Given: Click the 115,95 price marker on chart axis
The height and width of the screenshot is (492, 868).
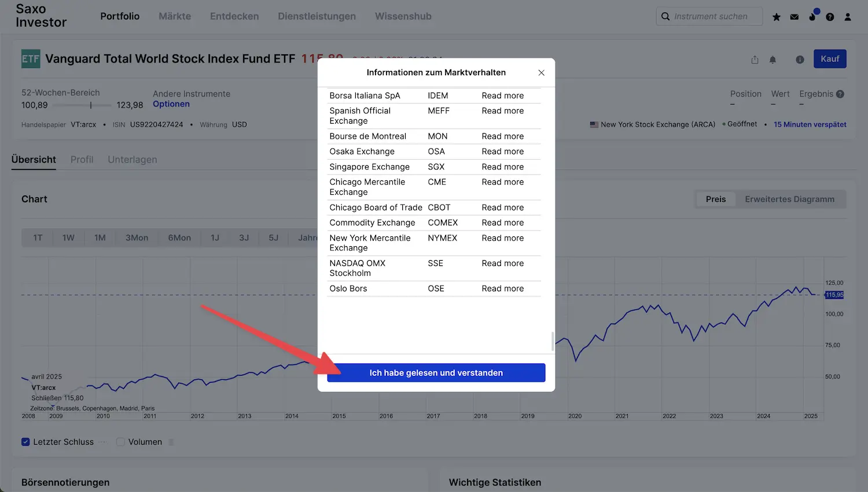Looking at the screenshot, I should [834, 295].
